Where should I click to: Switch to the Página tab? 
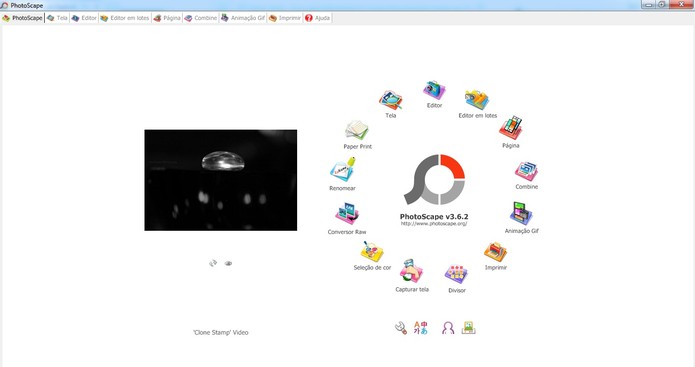167,18
